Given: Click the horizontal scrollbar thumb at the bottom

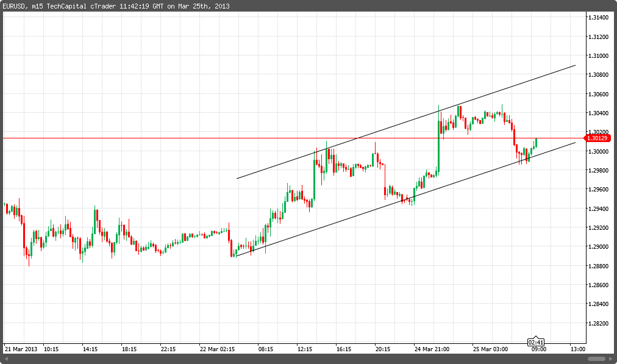Looking at the screenshot, I should pos(596,359).
